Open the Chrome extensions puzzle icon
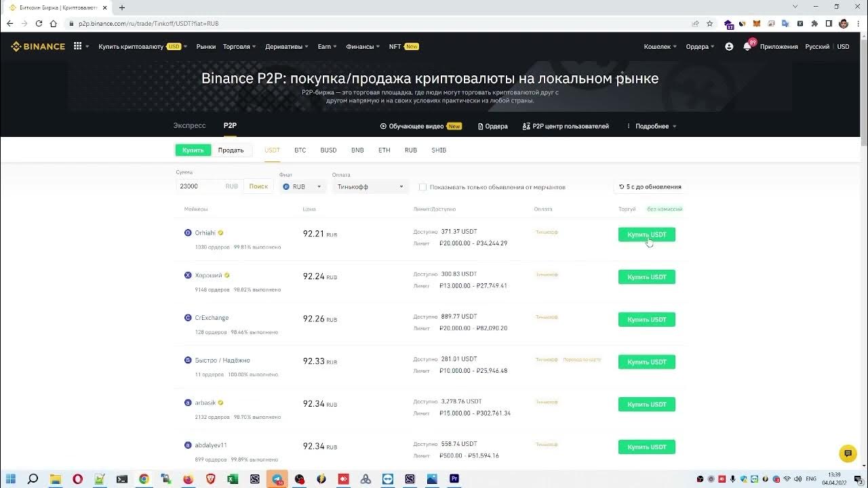Screen dimensions: 868x488 (x=814, y=23)
